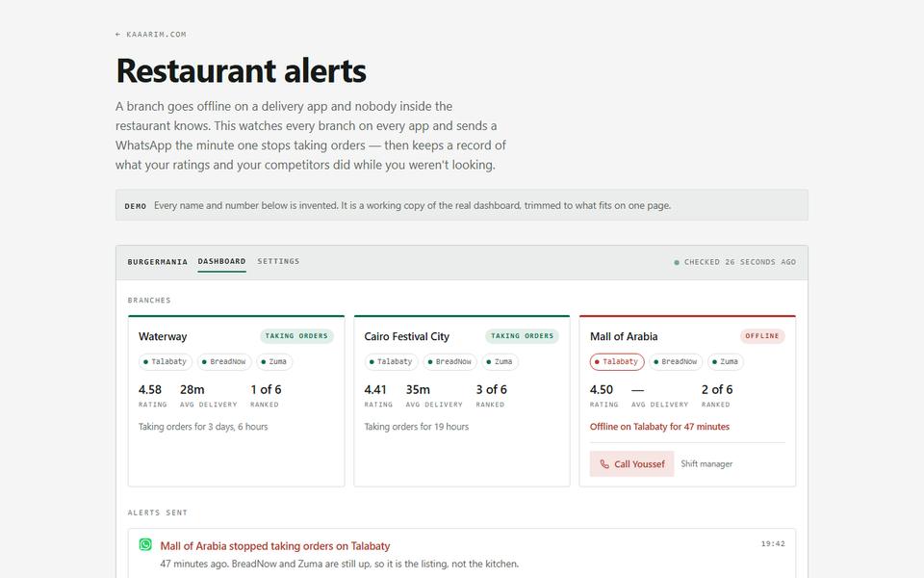Viewport: 924px width, 578px height.
Task: Click 'Taking orders for 19 hours' text
Action: point(417,427)
